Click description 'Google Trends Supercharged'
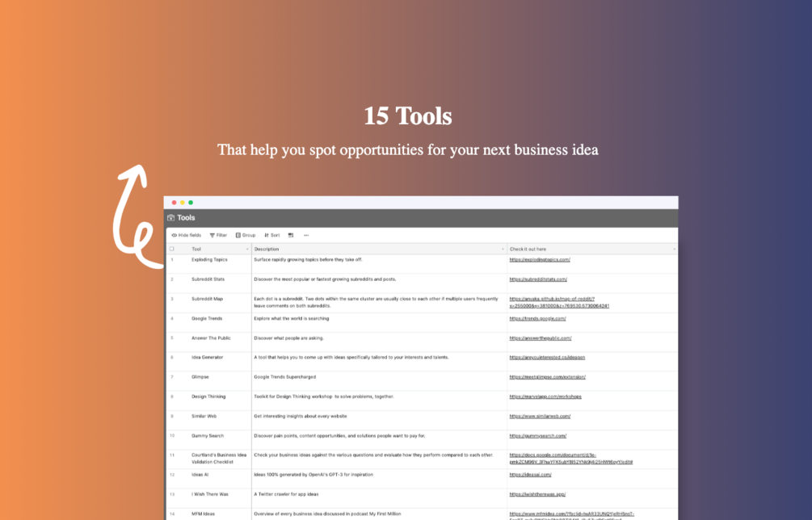 click(x=285, y=377)
